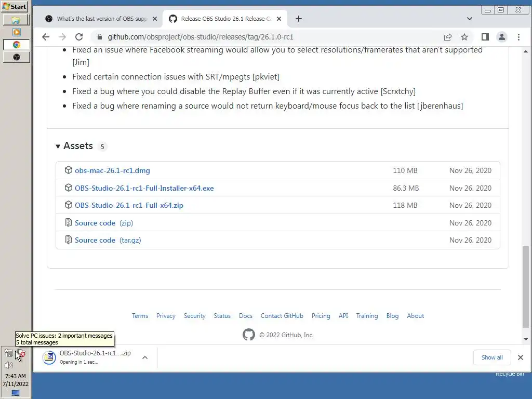Click the network tray icon
The height and width of the screenshot is (399, 532).
pos(9,353)
